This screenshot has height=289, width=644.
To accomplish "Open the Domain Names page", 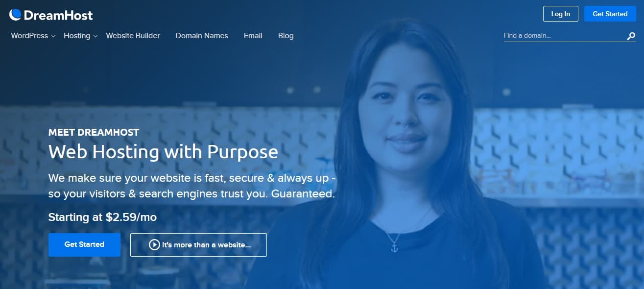I will [202, 36].
